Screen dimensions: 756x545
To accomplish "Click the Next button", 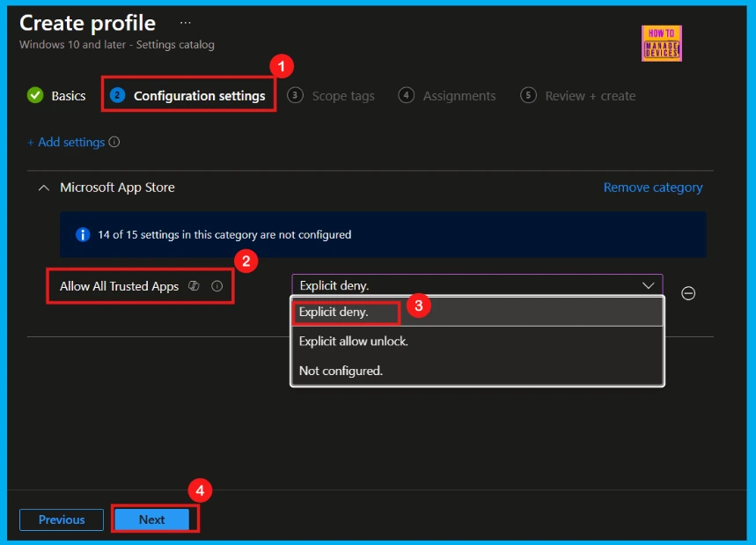I will [152, 519].
